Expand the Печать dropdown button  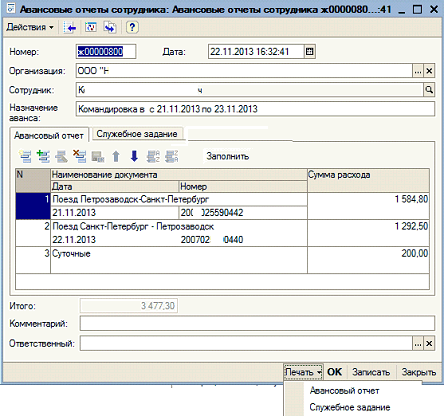(x=303, y=372)
